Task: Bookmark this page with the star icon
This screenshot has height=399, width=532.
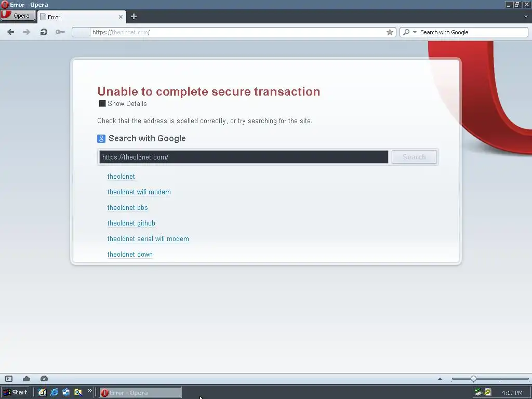Action: (390, 32)
